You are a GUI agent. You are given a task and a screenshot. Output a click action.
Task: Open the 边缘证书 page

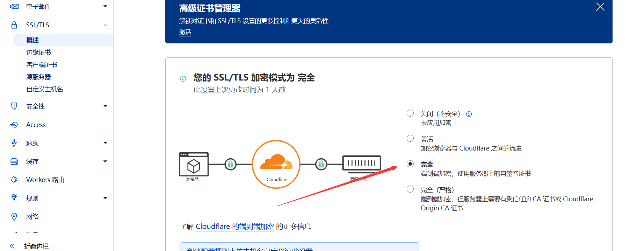click(38, 52)
